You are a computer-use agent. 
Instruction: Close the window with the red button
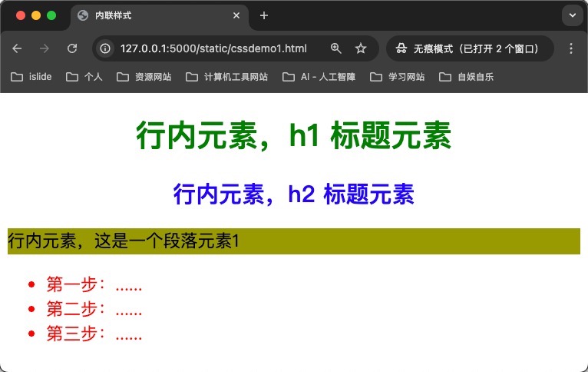pyautogui.click(x=21, y=15)
